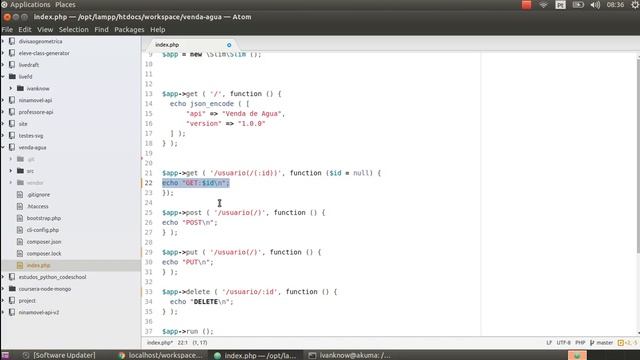Click the 22:1 cursor position indicator
The height and width of the screenshot is (360, 640).
click(x=182, y=343)
